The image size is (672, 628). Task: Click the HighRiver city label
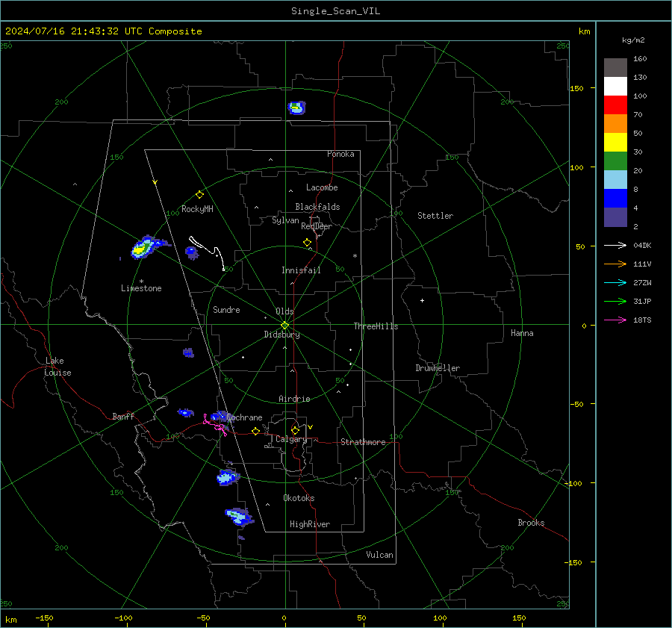point(310,524)
